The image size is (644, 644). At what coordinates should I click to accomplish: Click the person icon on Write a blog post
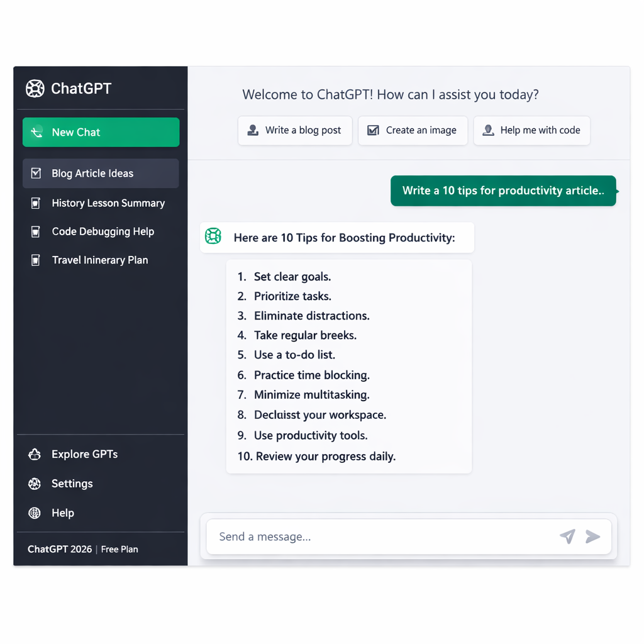pyautogui.click(x=252, y=130)
